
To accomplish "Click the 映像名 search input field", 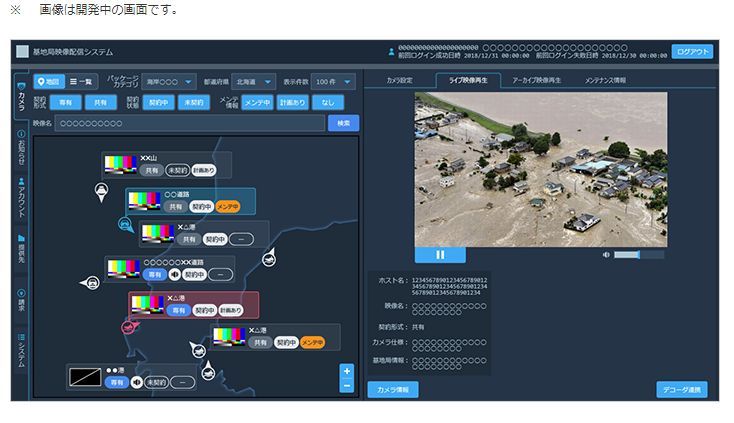I will coord(190,123).
